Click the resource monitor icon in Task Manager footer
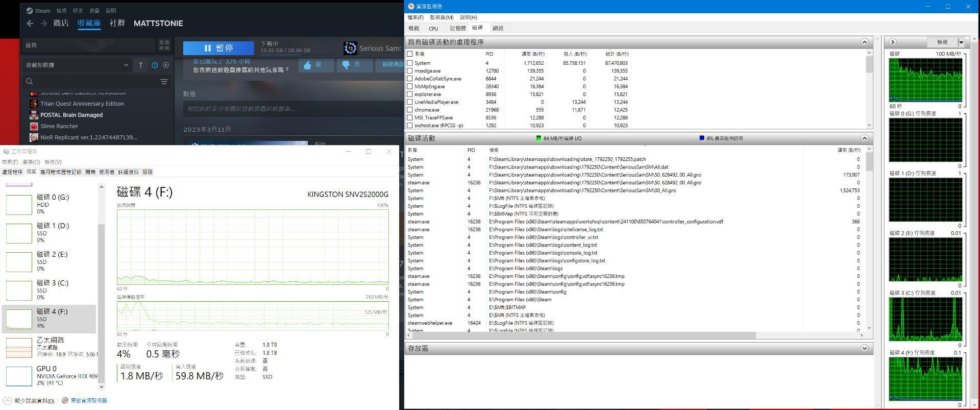The width and height of the screenshot is (980, 410). tap(65, 401)
